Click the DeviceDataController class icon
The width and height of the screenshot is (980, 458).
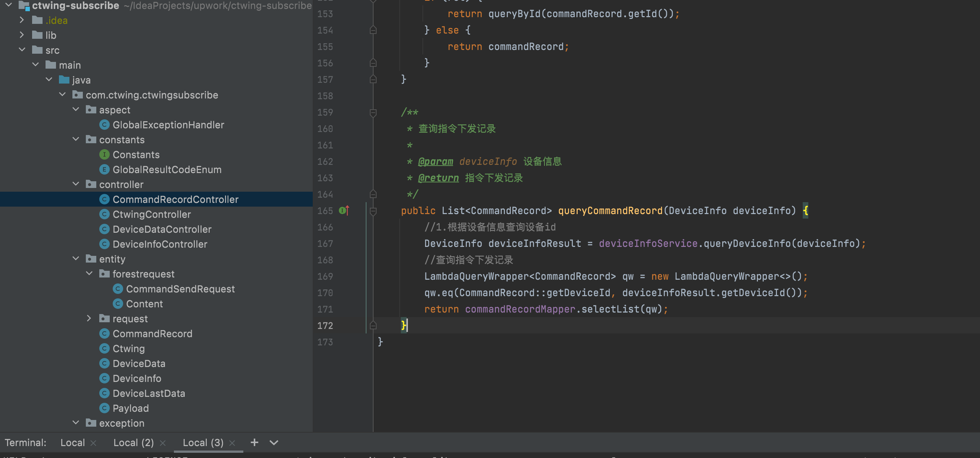click(x=104, y=229)
